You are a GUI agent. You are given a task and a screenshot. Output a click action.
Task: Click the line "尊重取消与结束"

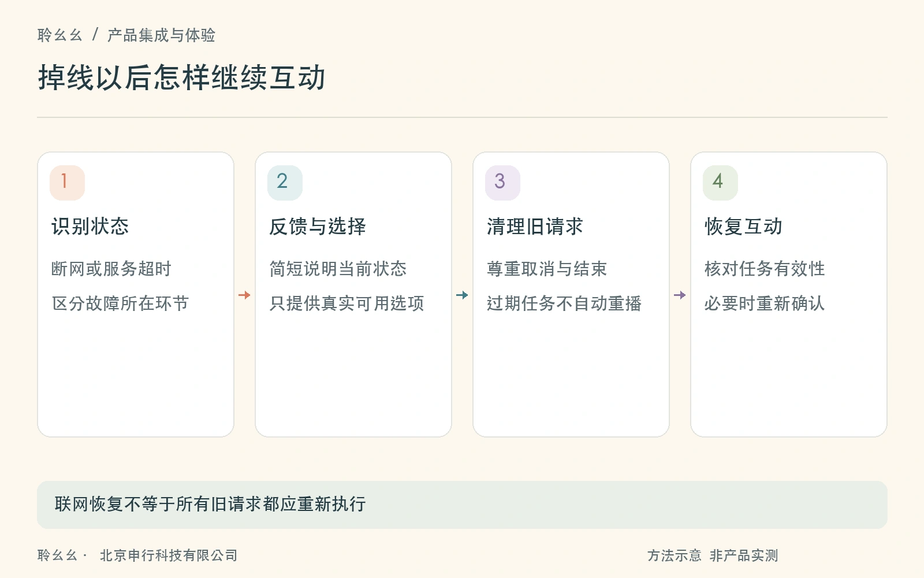(547, 269)
